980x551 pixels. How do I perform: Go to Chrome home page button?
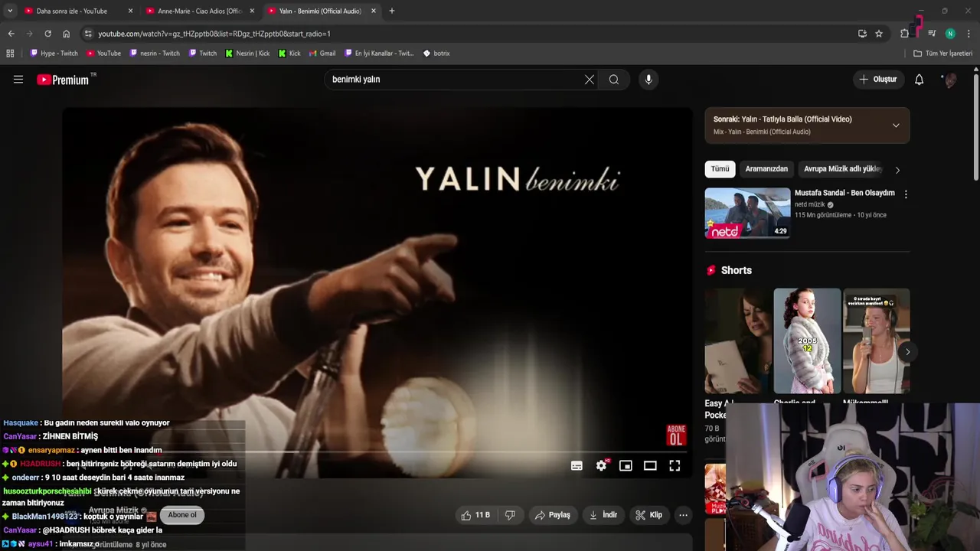pyautogui.click(x=67, y=34)
